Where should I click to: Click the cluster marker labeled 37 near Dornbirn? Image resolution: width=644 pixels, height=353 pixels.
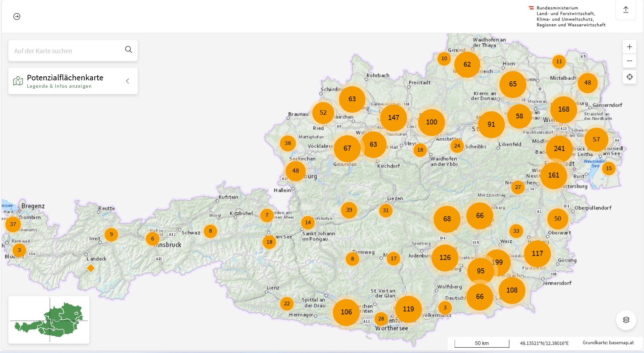[x=13, y=224]
